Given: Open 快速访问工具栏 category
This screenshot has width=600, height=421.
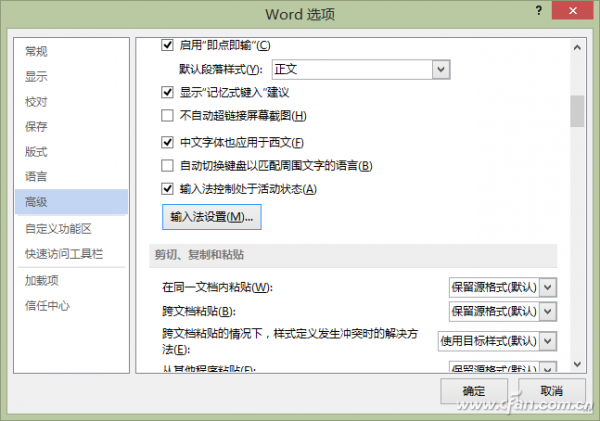Looking at the screenshot, I should click(x=64, y=254).
